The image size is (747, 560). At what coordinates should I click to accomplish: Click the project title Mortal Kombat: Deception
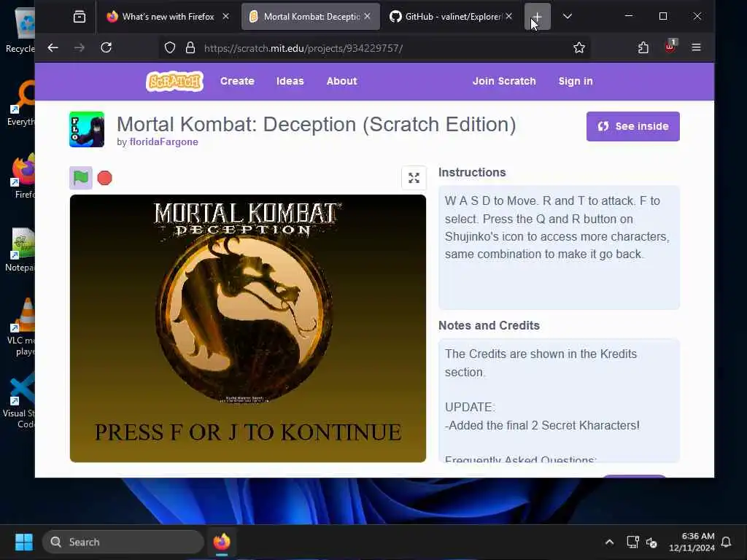(x=317, y=125)
